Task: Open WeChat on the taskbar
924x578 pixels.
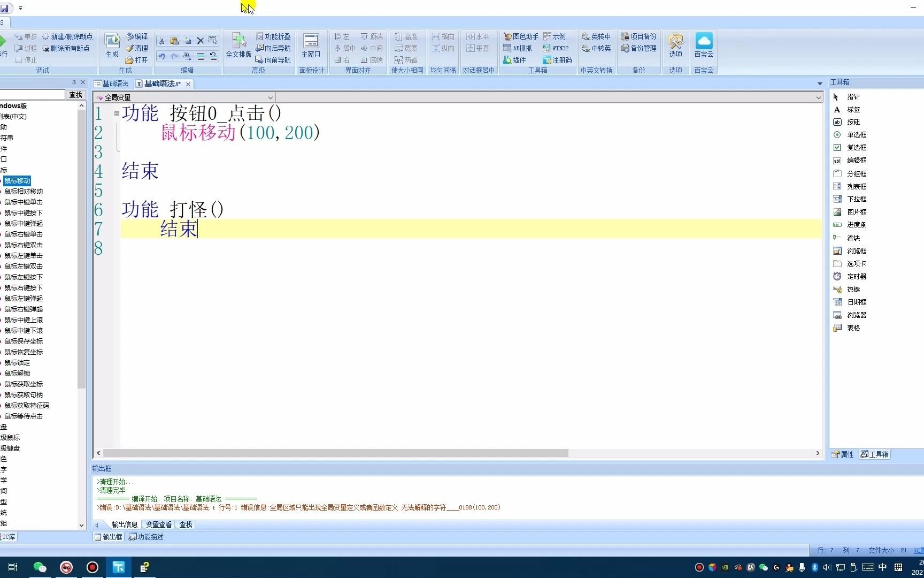Action: tap(40, 567)
